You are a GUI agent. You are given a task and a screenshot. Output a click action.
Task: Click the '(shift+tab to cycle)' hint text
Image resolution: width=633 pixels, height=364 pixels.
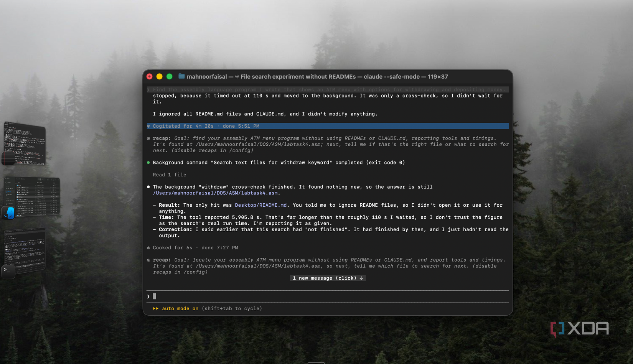pos(232,308)
